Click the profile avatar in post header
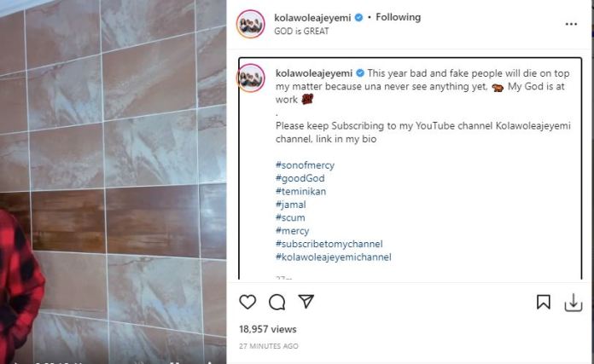The image size is (594, 364). click(x=250, y=24)
